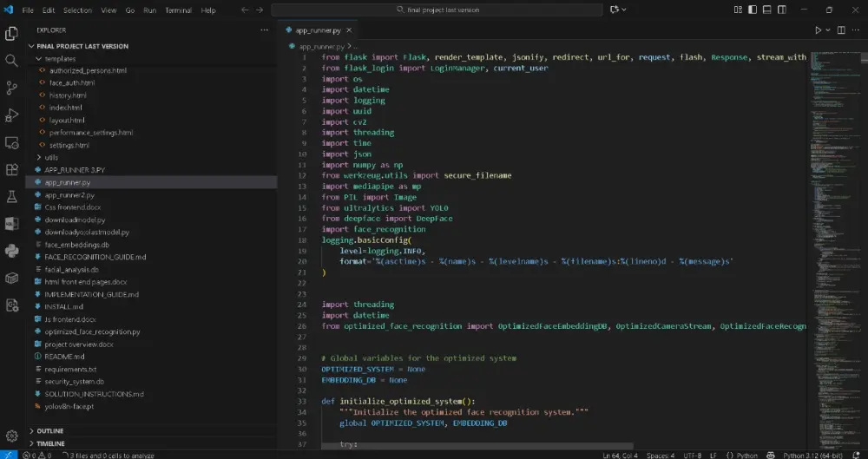
Task: Toggle the primary side bar visibility
Action: point(752,10)
